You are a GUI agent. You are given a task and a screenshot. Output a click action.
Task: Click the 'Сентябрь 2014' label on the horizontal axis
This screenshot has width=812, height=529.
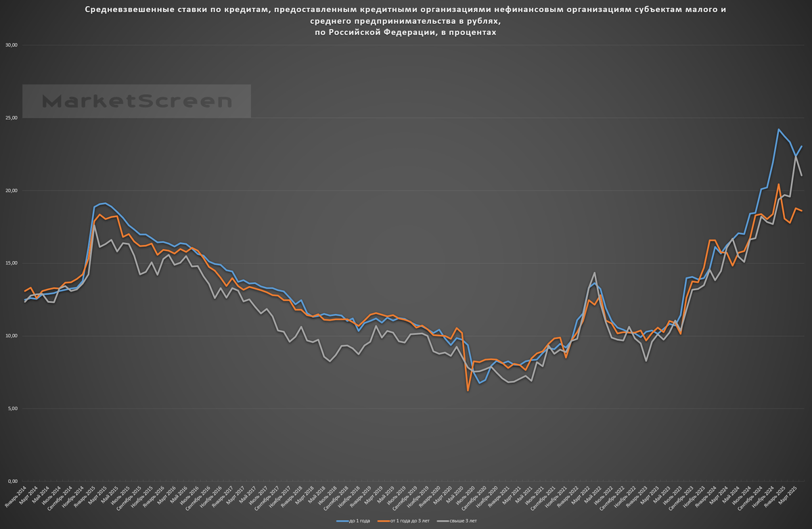(x=60, y=498)
